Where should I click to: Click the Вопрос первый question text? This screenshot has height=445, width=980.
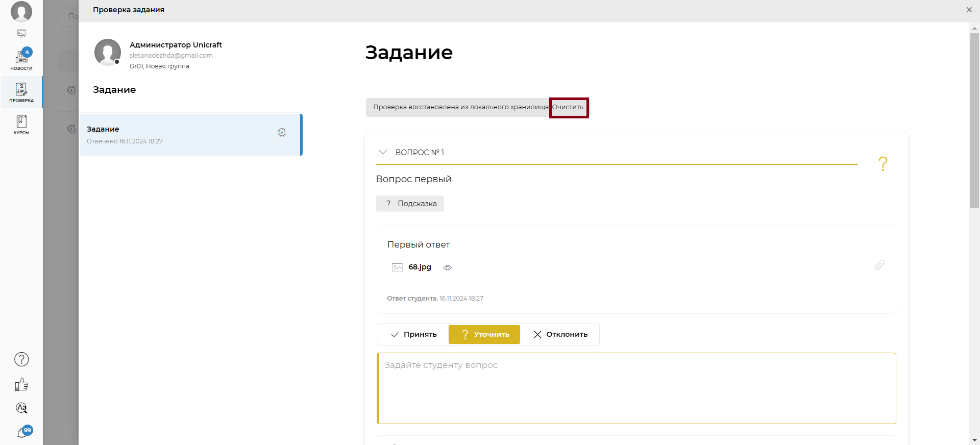(414, 179)
